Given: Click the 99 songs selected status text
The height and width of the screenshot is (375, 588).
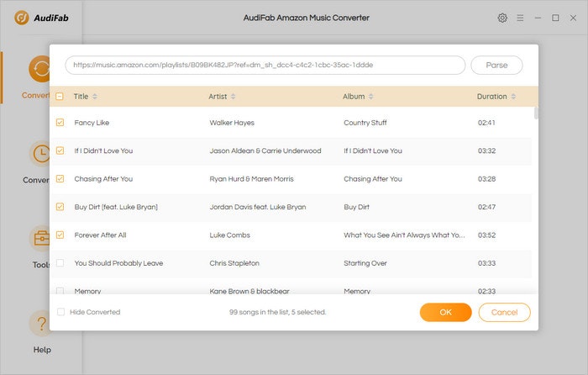Looking at the screenshot, I should 278,312.
